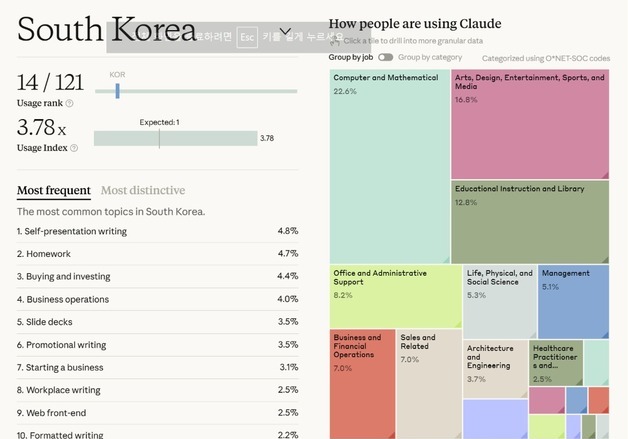Open the South Korea country dropdown chevron

click(x=285, y=31)
